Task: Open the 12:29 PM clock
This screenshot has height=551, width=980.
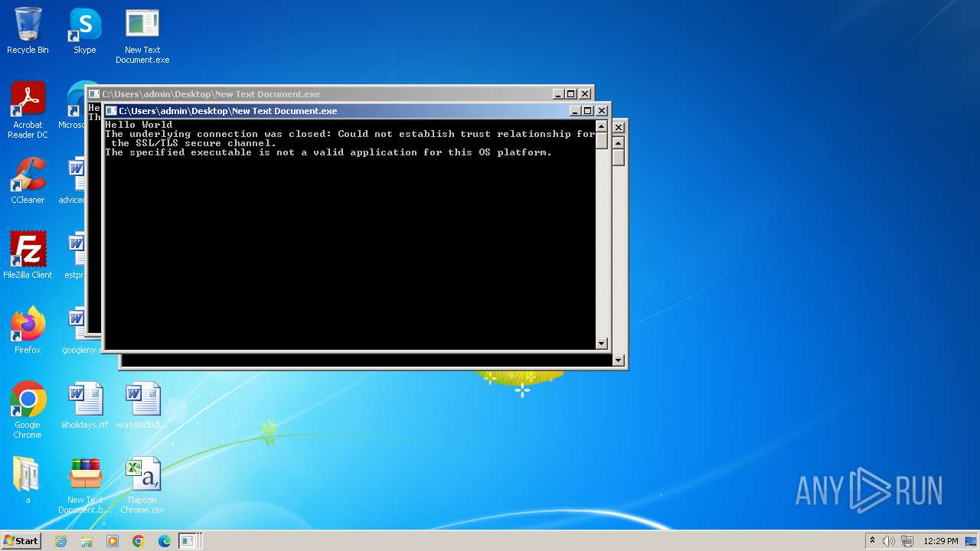Action: (x=940, y=541)
